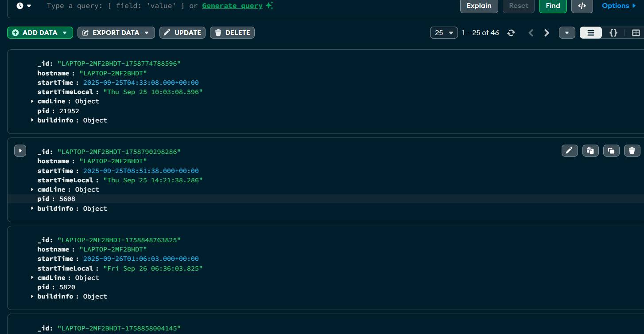
Task: Open the Generate query link
Action: click(232, 6)
